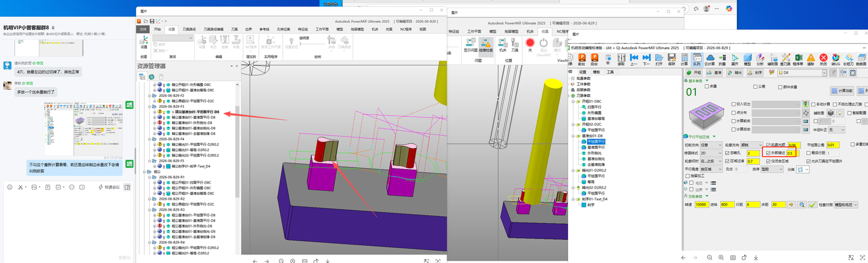Toggle the 忽略孔 checkbox
Screen dimensions: 868x263
[727, 153]
